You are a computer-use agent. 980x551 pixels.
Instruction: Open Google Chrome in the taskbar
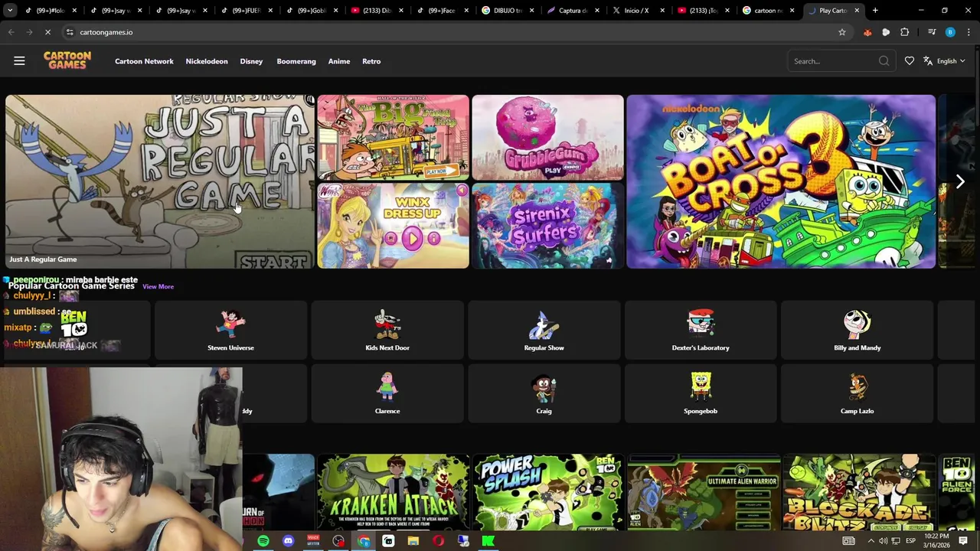[364, 541]
